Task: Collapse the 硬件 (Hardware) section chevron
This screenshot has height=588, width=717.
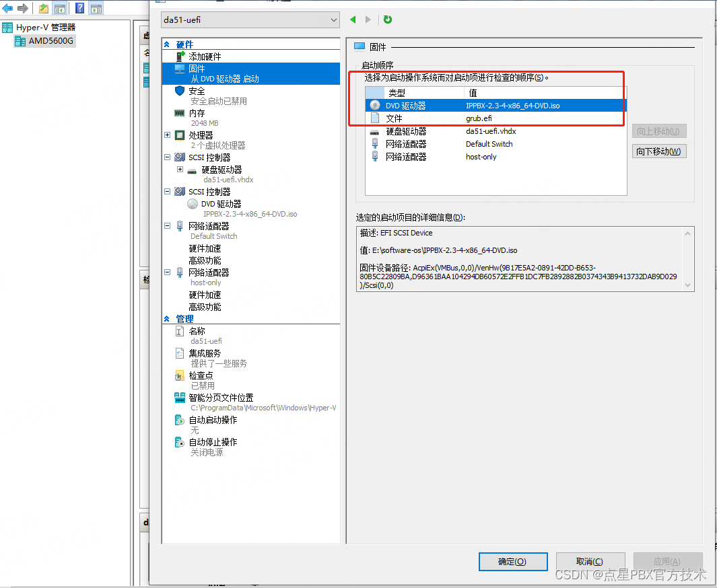Action: click(168, 43)
